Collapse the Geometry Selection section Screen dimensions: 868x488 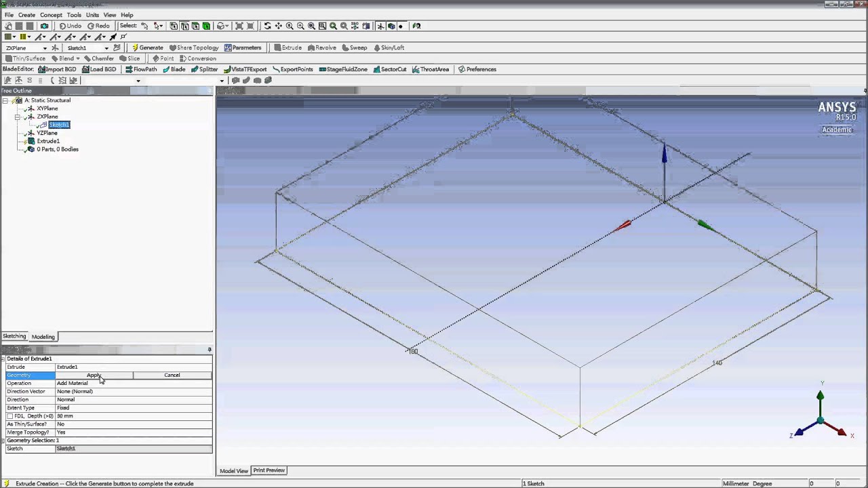click(x=3, y=441)
